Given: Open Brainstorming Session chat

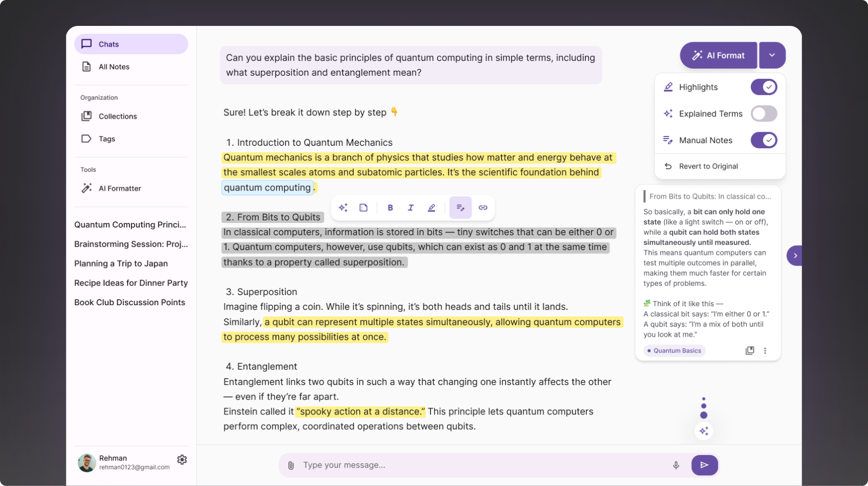Looking at the screenshot, I should (131, 244).
